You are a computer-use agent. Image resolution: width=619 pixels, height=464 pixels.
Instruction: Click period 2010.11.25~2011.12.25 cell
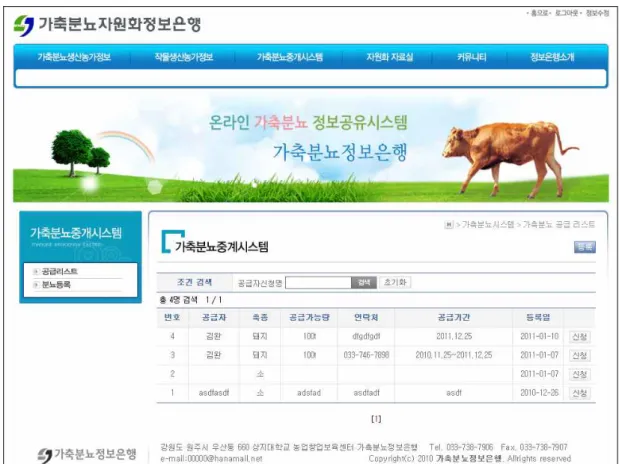(454, 355)
